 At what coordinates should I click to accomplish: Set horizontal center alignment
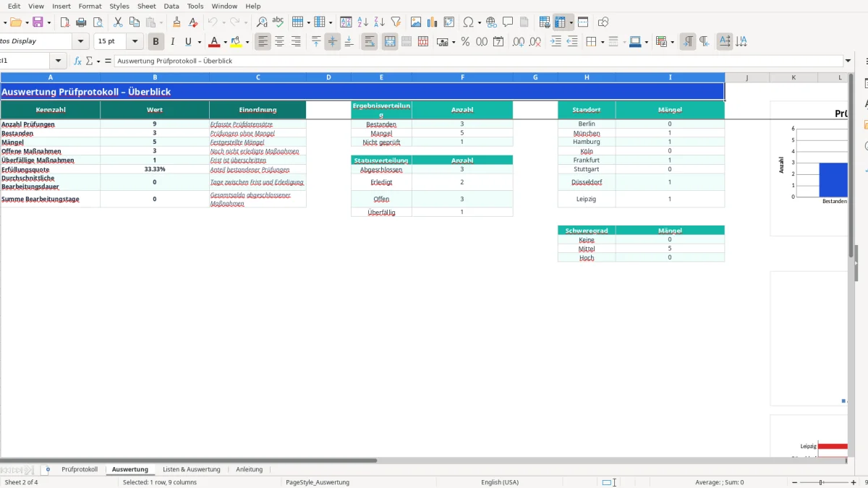tap(279, 42)
